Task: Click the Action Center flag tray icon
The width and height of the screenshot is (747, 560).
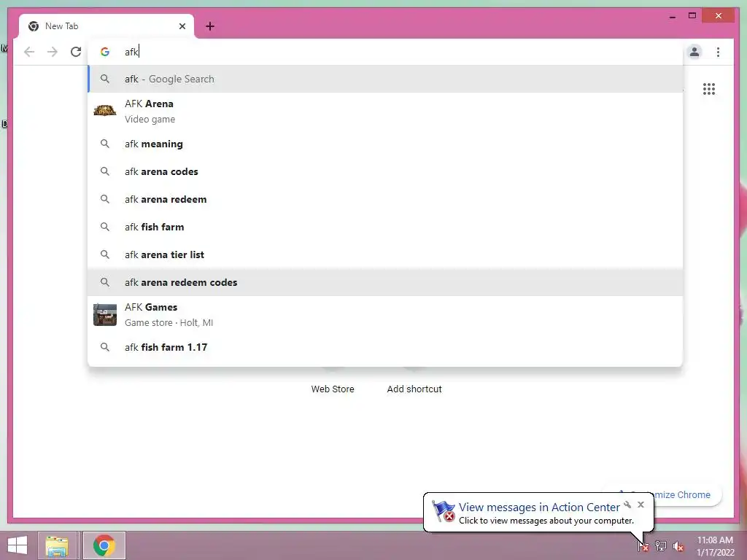Action: click(643, 545)
